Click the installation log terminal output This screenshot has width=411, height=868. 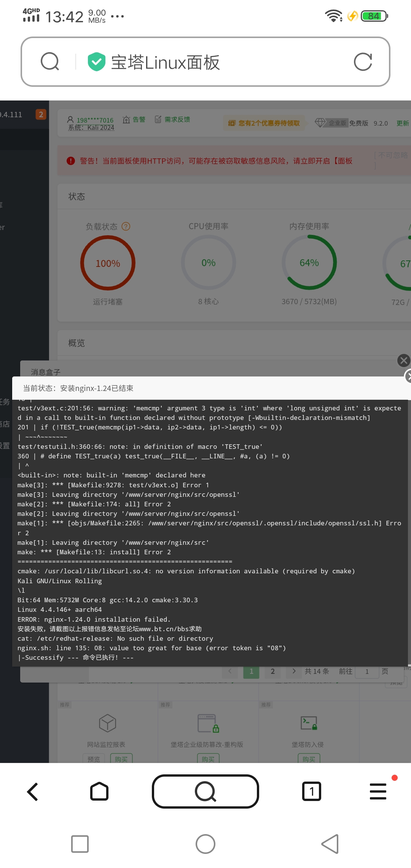pos(210,533)
